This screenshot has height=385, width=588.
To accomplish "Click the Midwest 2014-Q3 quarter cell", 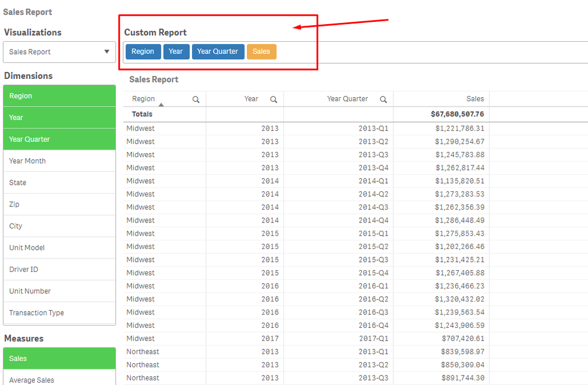I will tap(374, 207).
